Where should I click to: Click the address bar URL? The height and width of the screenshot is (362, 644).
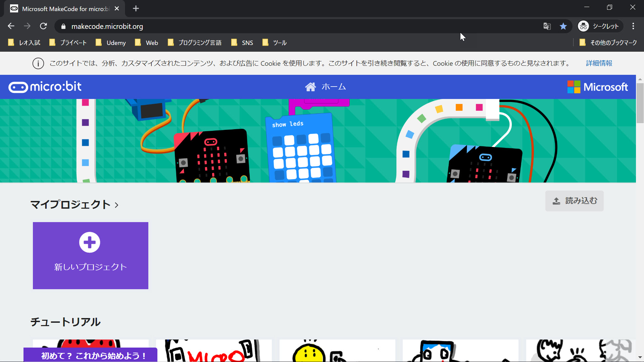click(x=107, y=27)
